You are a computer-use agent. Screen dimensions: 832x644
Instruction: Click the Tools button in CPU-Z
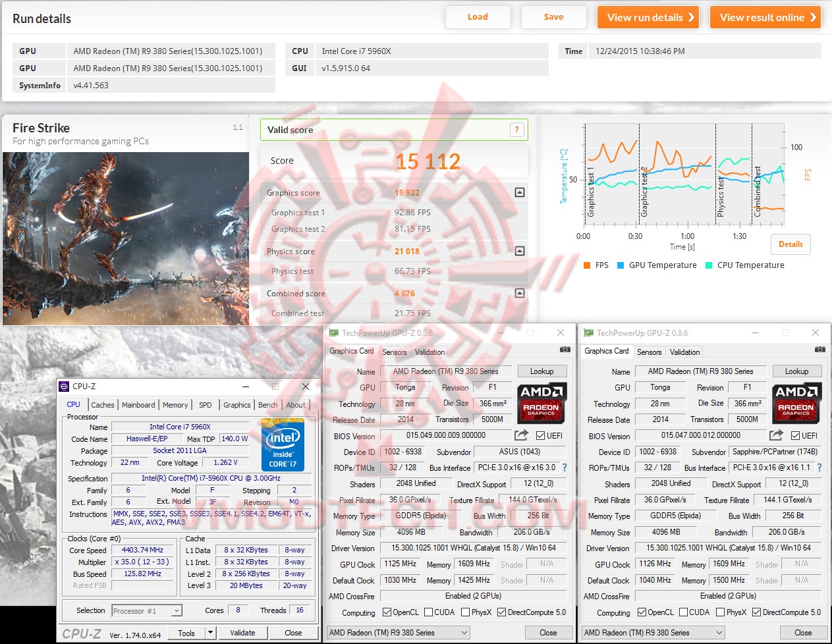pos(186,633)
